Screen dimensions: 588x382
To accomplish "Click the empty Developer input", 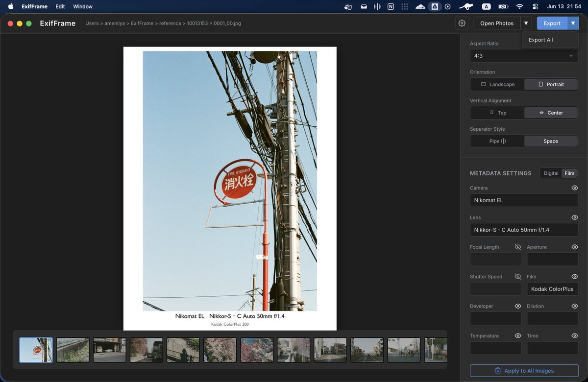I will (495, 318).
